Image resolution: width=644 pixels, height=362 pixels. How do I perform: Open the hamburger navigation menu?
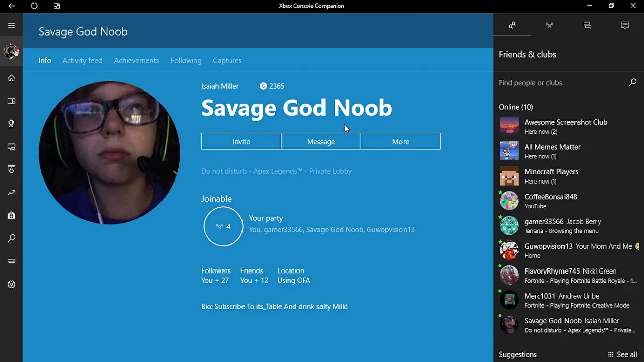tap(11, 25)
